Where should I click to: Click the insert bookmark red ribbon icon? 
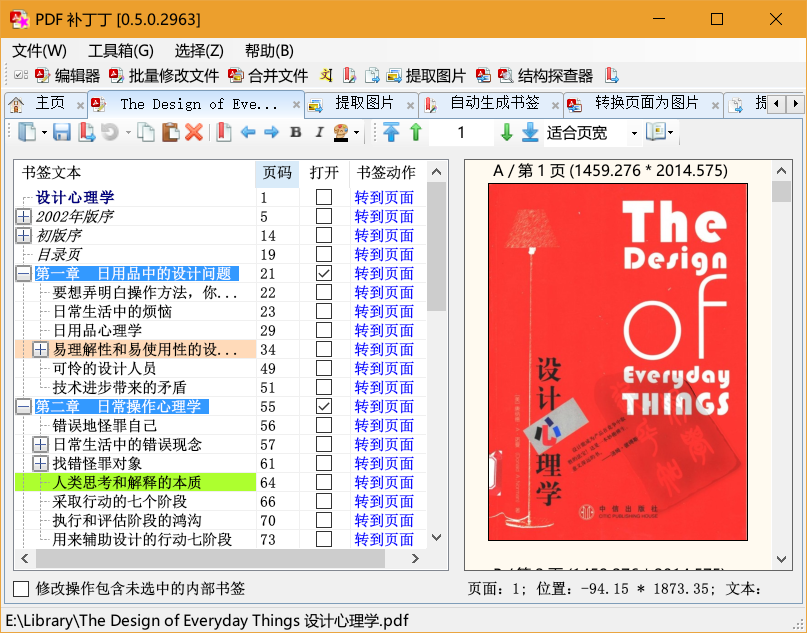224,133
